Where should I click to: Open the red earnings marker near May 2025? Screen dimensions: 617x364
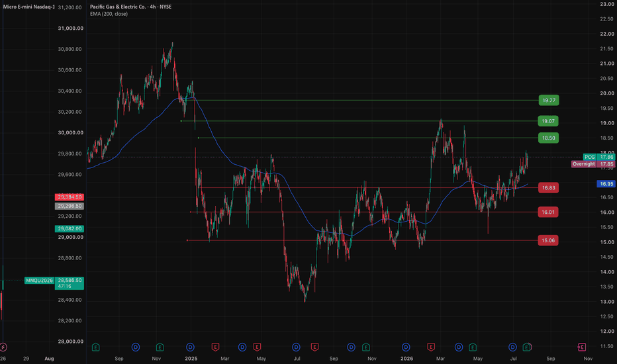click(257, 347)
